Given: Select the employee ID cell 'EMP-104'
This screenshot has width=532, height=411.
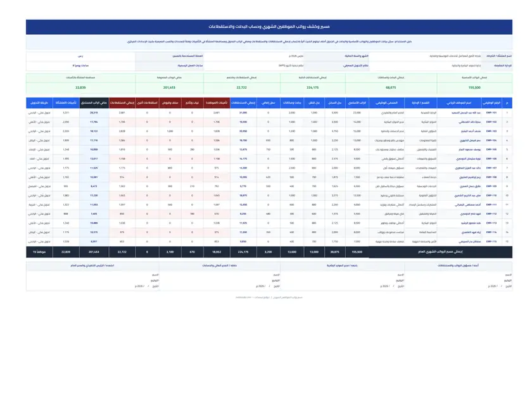Looking at the screenshot, I should (x=491, y=140).
